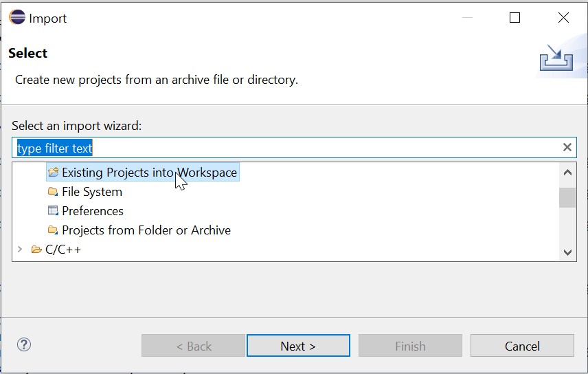Screen dimensions: 588x374
Task: Choose the Preferences import wizard
Action: coord(93,211)
